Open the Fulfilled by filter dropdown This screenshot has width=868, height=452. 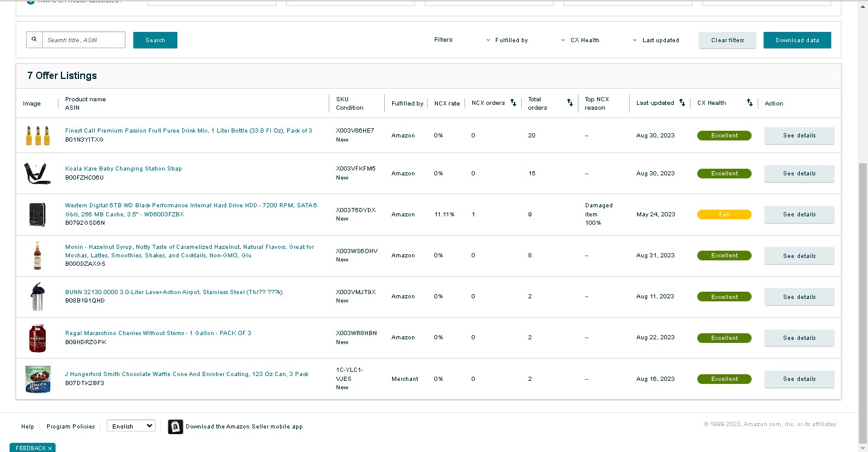[507, 40]
